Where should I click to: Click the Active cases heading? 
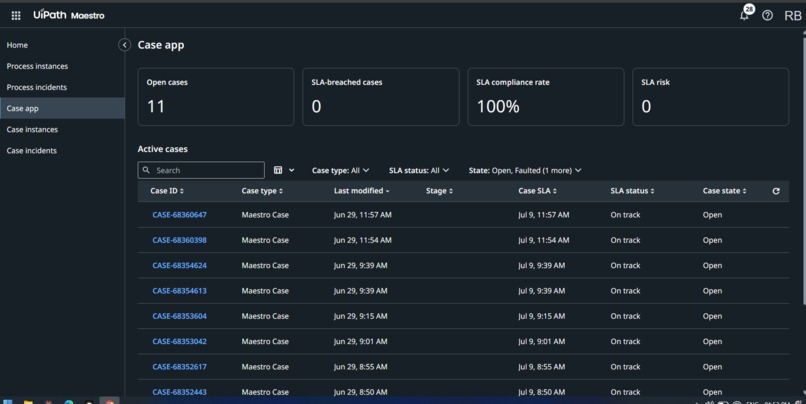[x=162, y=149]
